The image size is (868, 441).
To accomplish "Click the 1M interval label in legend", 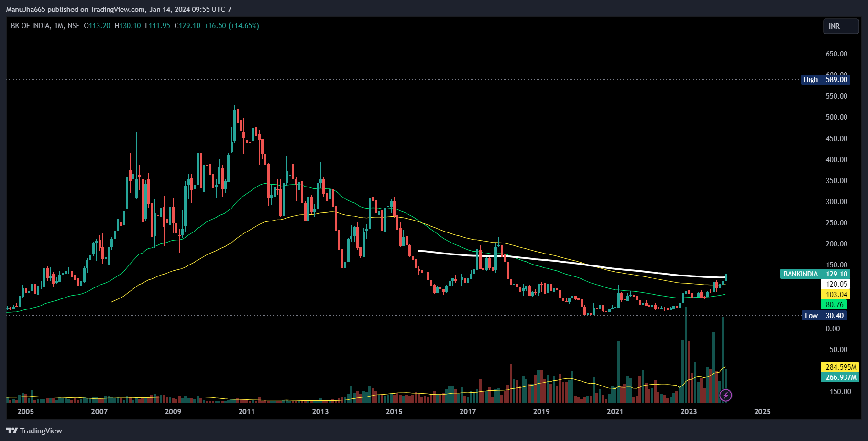I will point(59,26).
